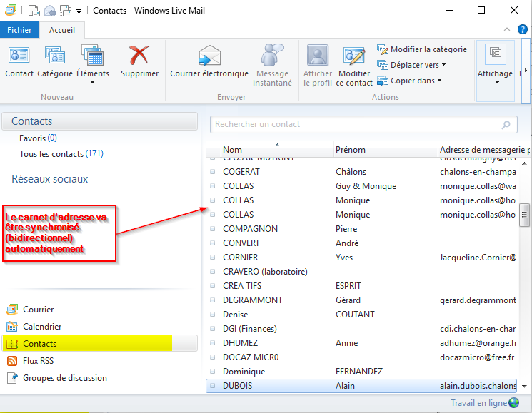Open the blue help question-mark icon
This screenshot has height=413, width=532.
pyautogui.click(x=523, y=29)
